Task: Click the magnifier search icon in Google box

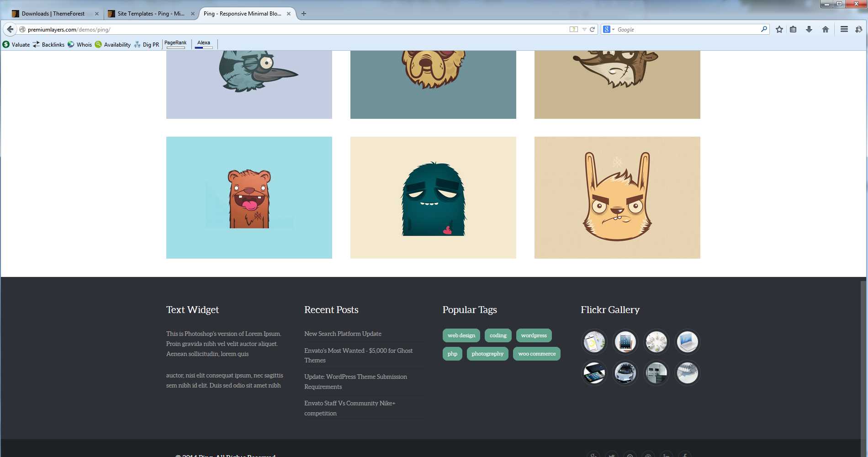Action: point(764,29)
